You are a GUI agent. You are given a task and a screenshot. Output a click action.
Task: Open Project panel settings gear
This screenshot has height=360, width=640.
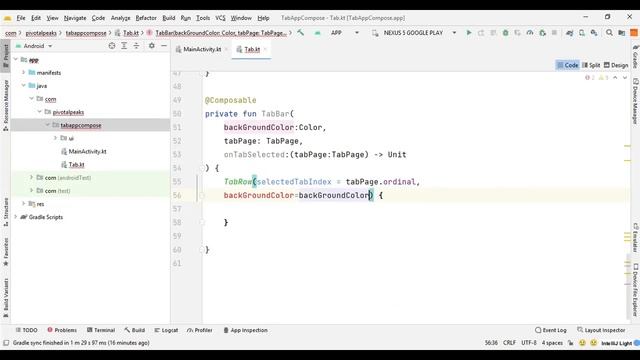point(151,46)
